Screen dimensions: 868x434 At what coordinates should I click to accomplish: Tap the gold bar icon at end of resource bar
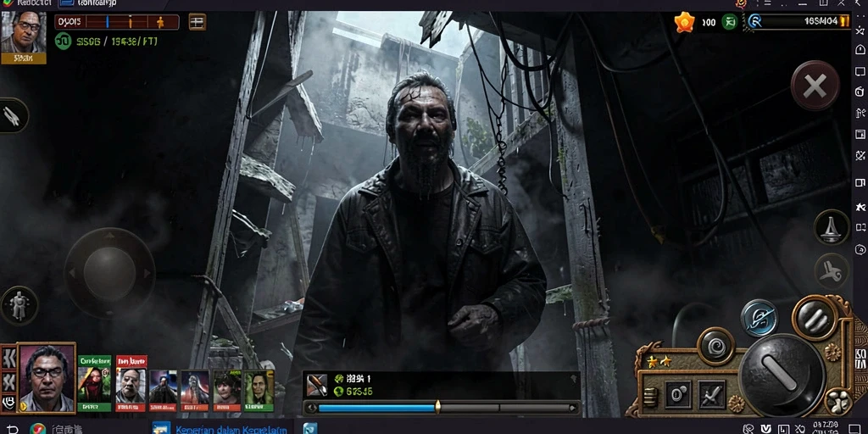[844, 21]
